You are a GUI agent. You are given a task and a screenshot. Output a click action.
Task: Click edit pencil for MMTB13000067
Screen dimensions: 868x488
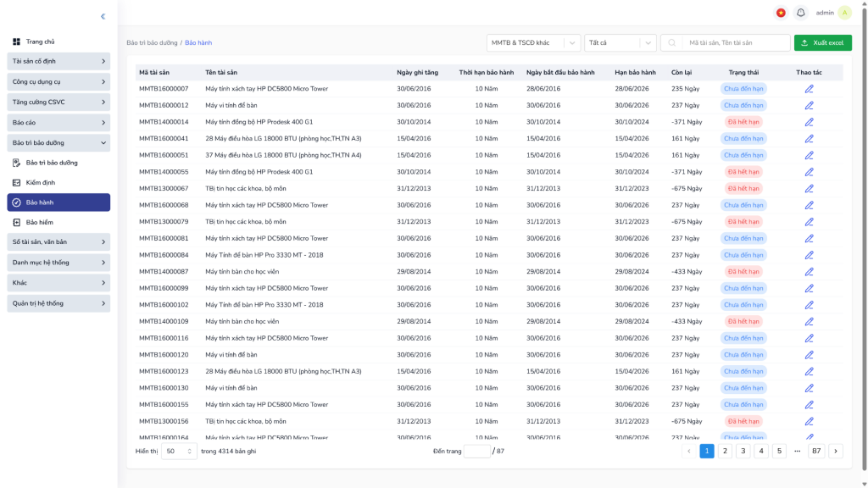pyautogui.click(x=809, y=188)
